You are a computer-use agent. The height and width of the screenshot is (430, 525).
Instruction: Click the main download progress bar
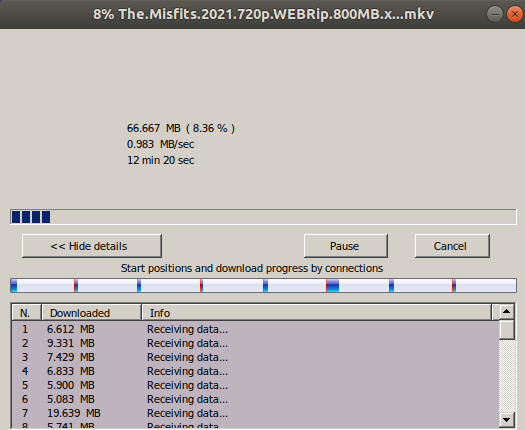point(263,217)
